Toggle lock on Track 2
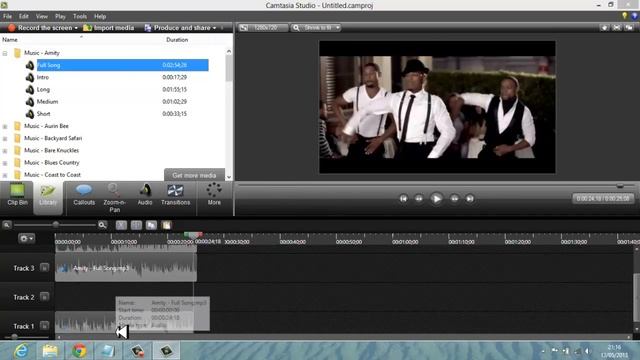 44,297
